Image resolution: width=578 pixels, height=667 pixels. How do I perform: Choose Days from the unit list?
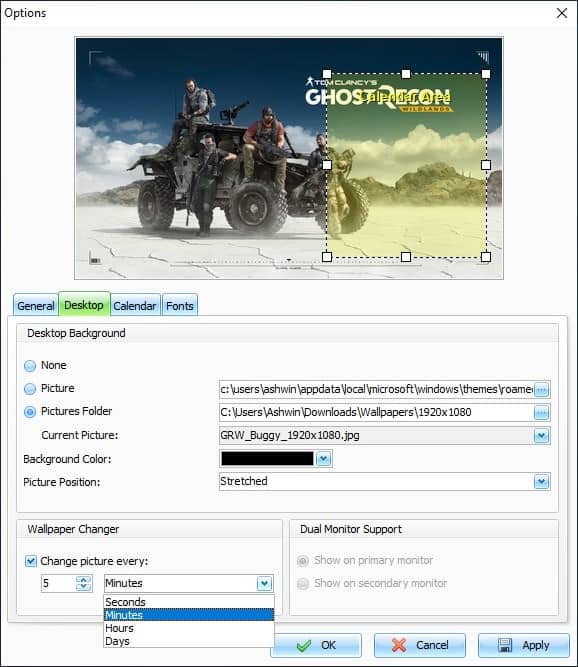click(x=189, y=641)
